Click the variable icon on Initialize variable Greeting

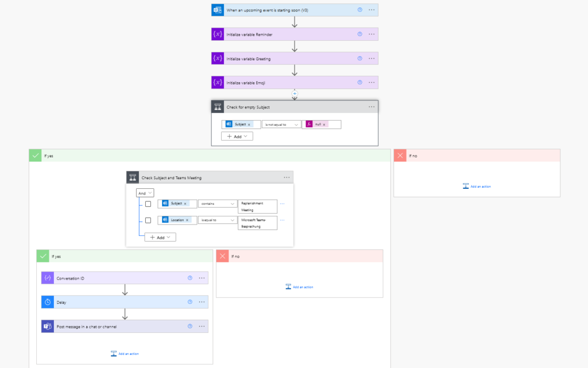pos(217,58)
